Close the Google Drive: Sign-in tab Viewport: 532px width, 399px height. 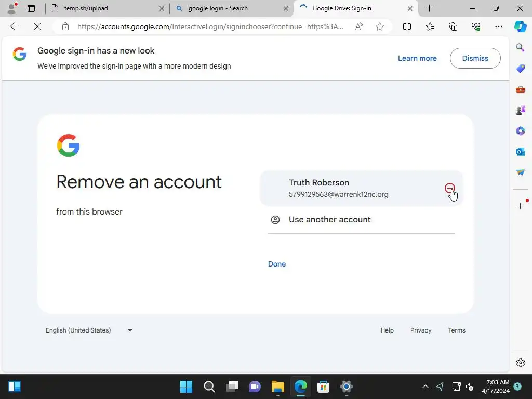410,8
